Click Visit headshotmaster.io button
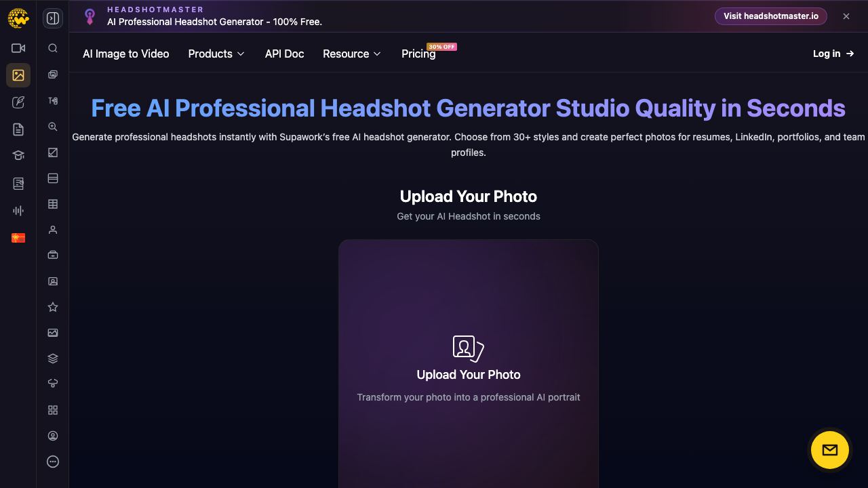Viewport: 868px width, 488px height. pos(770,16)
